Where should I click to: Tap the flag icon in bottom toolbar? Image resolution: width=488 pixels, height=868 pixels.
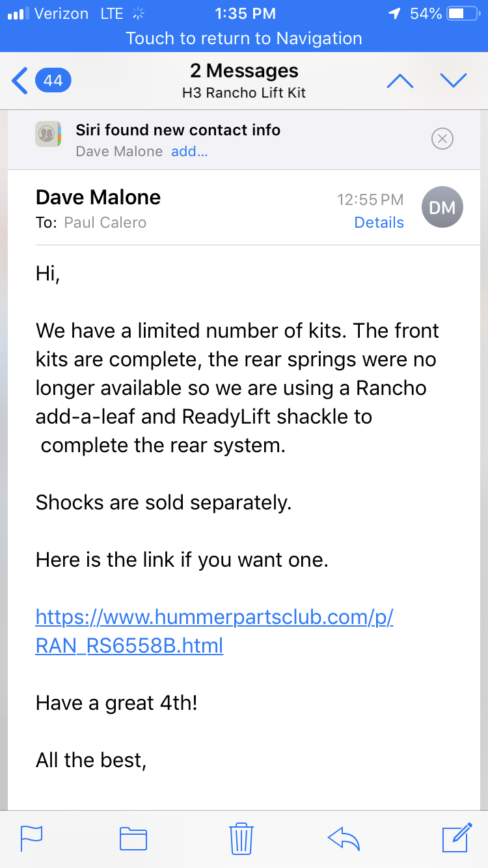click(x=32, y=838)
